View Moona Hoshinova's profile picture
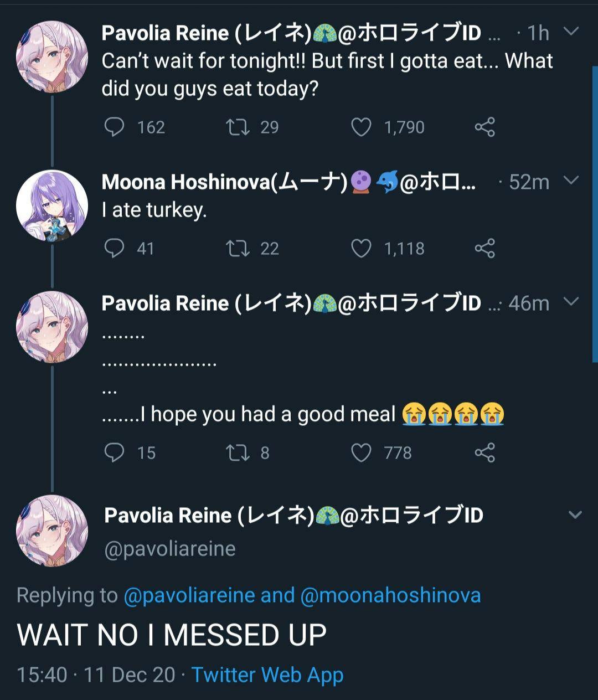The image size is (598, 700). tap(53, 204)
